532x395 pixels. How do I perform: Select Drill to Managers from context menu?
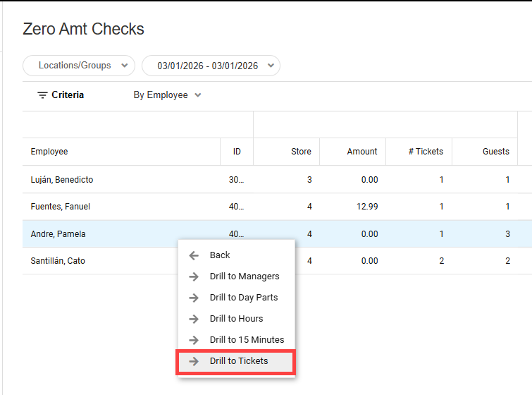pyautogui.click(x=245, y=276)
